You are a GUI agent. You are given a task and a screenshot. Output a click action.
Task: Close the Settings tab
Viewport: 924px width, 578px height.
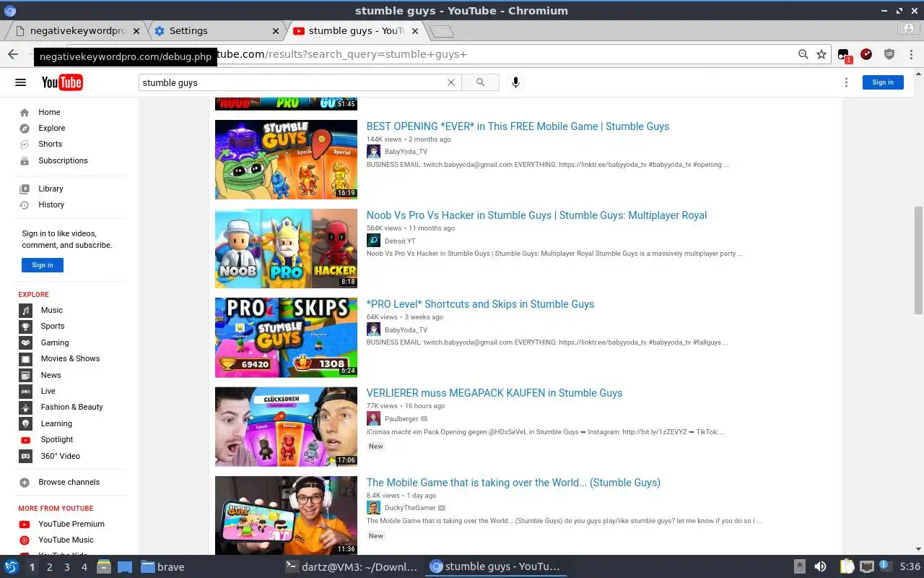coord(275,31)
